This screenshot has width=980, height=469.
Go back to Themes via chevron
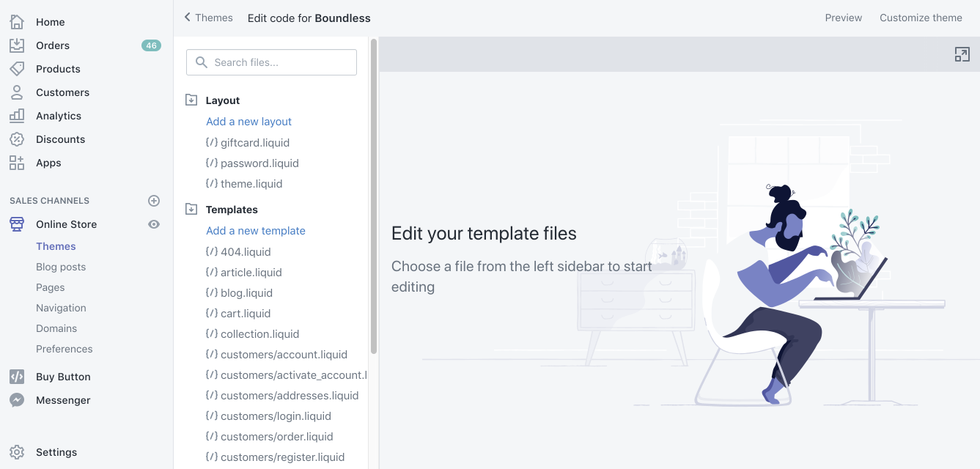188,18
